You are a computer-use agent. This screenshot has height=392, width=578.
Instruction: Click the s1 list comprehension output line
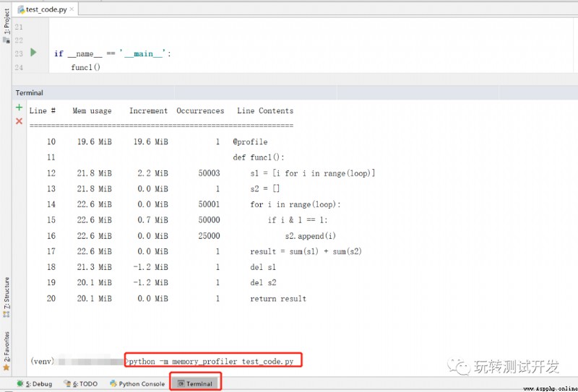click(x=313, y=173)
